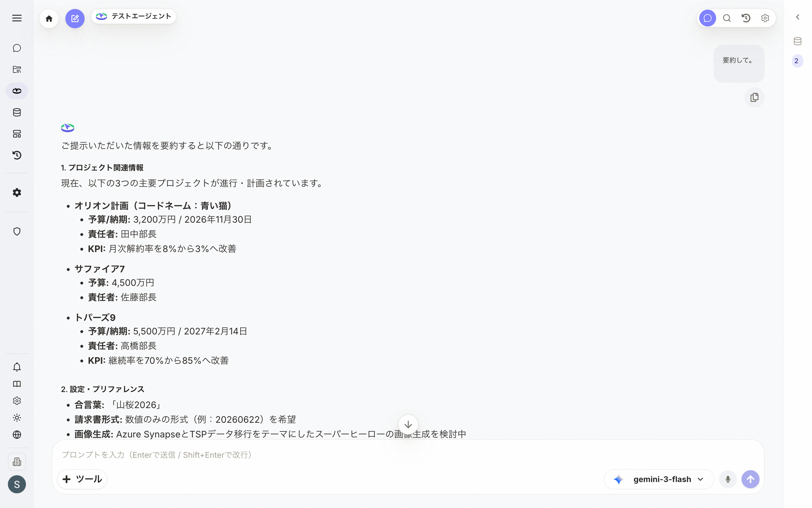Click the agent logo above the response
This screenshot has height=508, width=812.
click(x=67, y=128)
